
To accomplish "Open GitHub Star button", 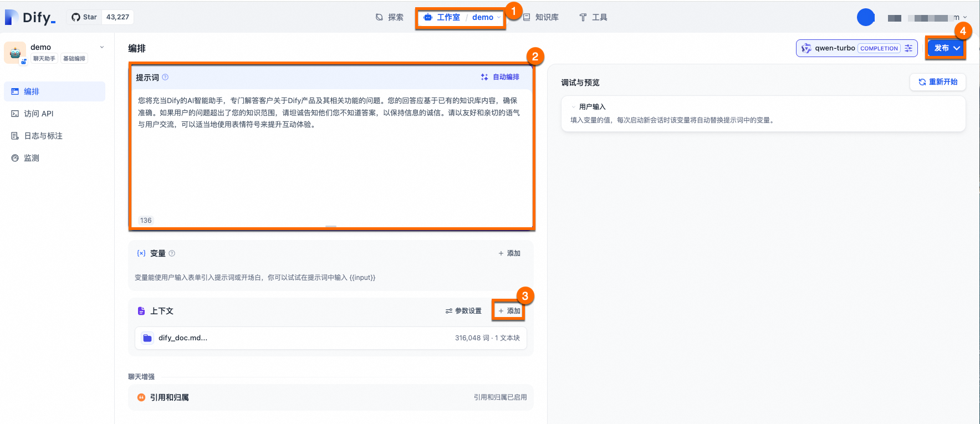I will pos(84,17).
